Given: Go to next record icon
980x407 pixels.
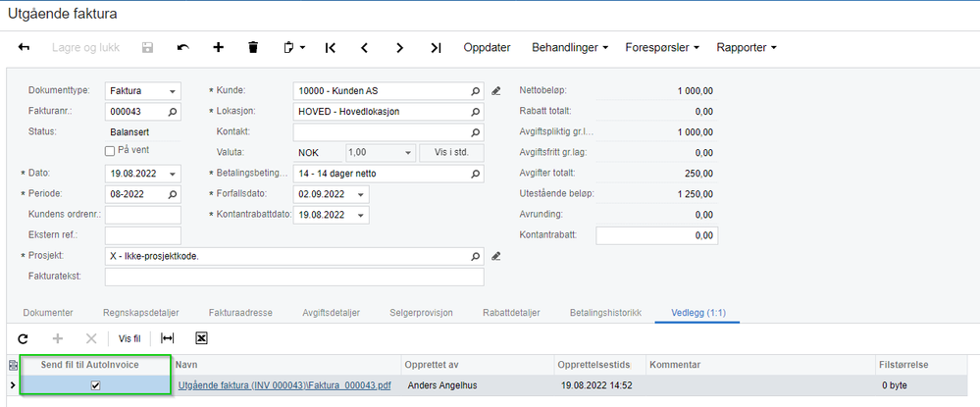Looking at the screenshot, I should (400, 47).
